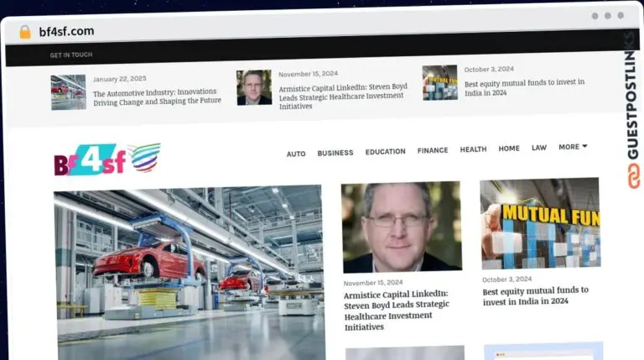The image size is (644, 360).
Task: Click the padlock icon in address bar
Action: tap(25, 32)
